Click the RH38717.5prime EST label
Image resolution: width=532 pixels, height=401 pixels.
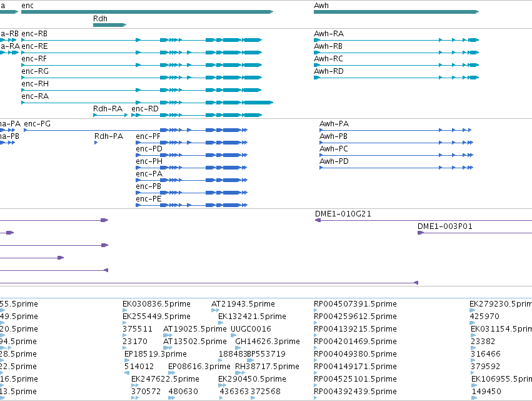pos(267,367)
